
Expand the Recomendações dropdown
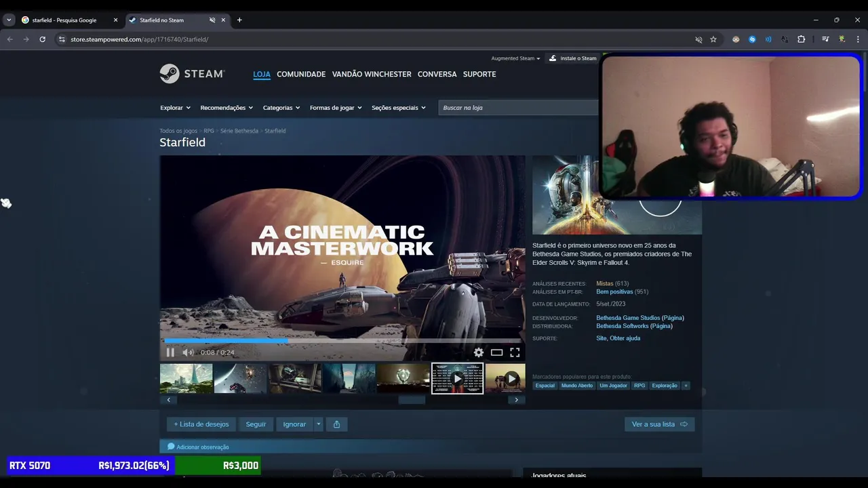(x=226, y=108)
